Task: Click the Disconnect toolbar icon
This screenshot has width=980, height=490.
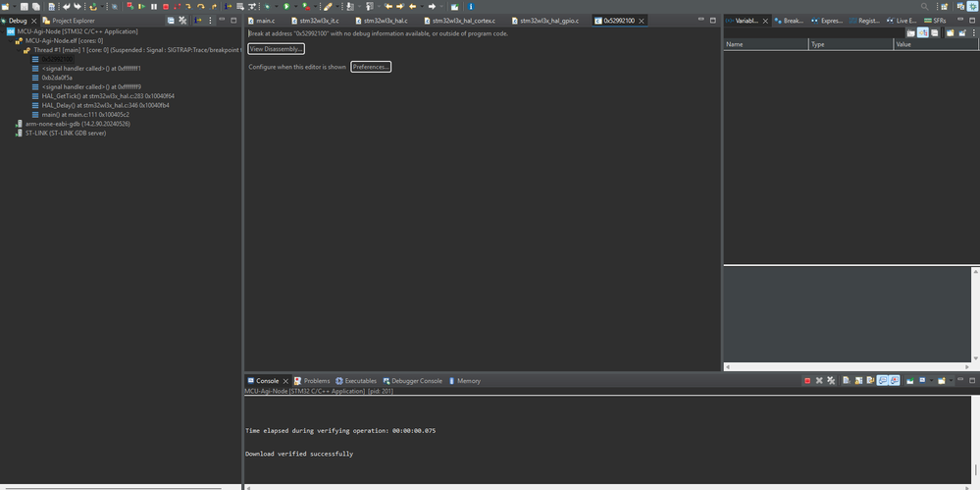Action: (178, 6)
